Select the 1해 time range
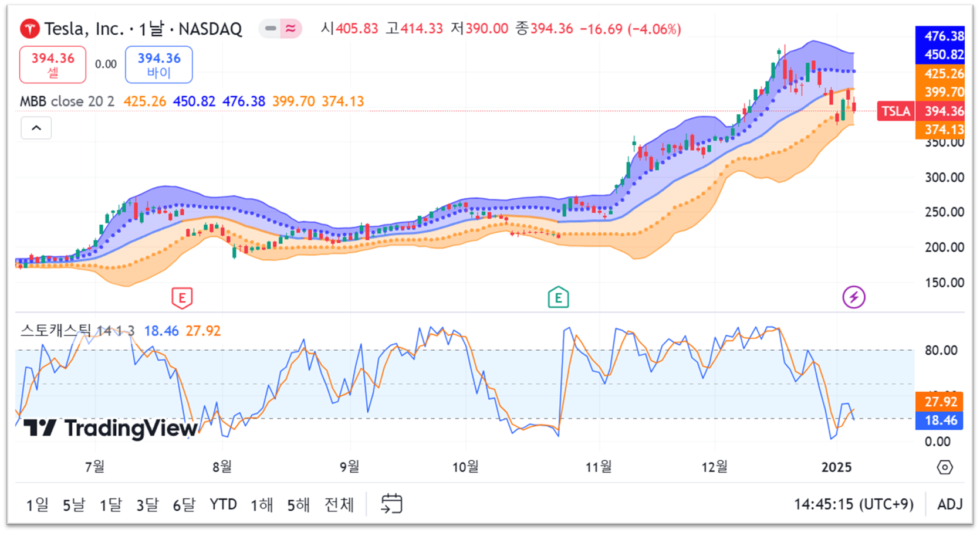Image resolution: width=980 pixels, height=533 pixels. (x=262, y=504)
